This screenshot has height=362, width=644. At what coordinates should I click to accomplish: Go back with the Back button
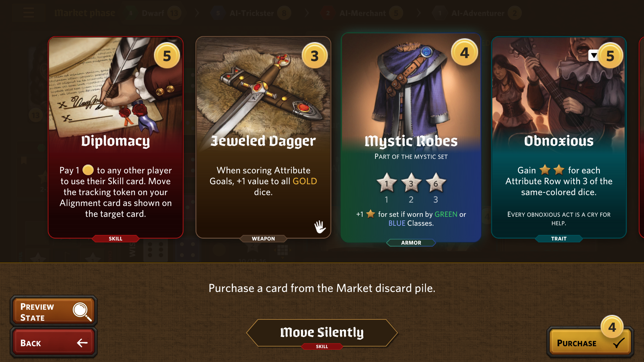click(x=54, y=342)
